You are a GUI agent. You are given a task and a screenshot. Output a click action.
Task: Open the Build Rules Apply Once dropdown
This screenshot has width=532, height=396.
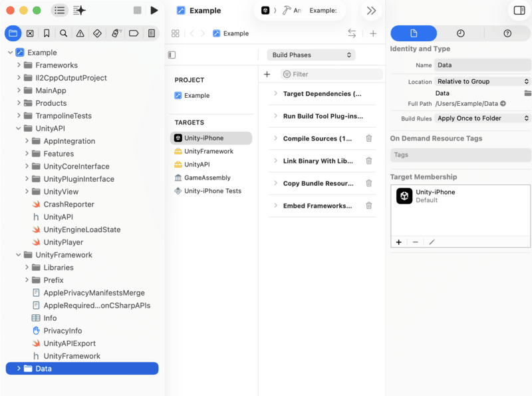click(483, 118)
